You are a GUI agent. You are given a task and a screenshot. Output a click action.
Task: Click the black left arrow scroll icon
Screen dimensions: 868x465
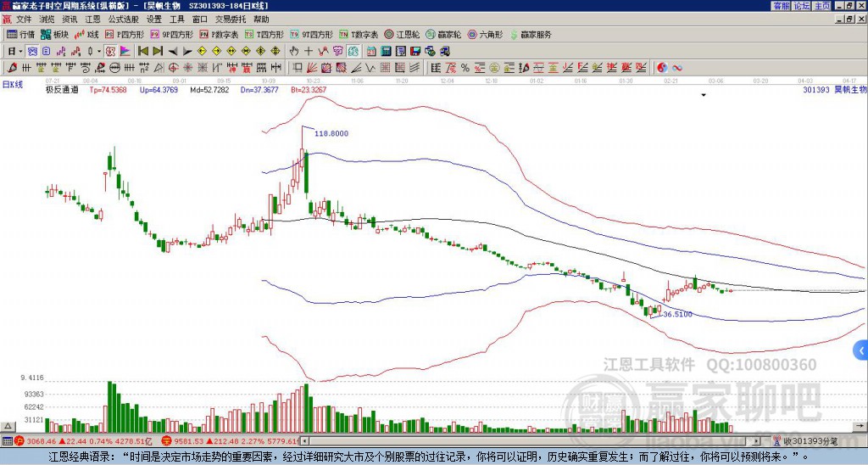[172, 52]
